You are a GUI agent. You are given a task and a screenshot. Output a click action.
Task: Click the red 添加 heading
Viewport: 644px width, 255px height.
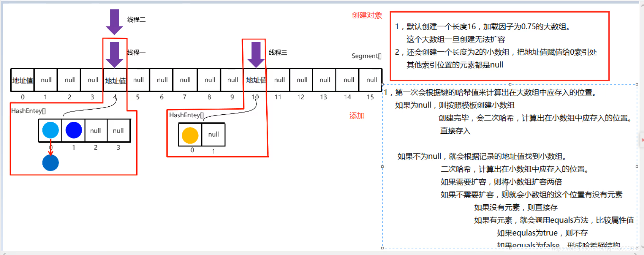coord(357,116)
